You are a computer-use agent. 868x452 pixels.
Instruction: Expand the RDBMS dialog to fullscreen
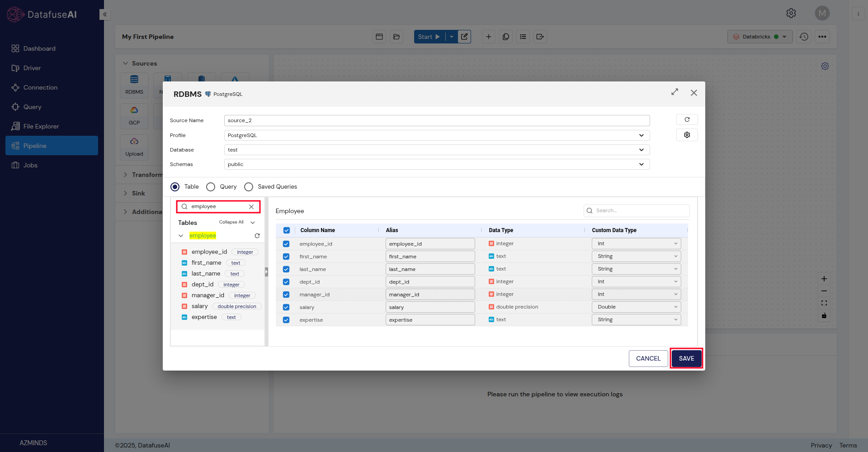pos(675,92)
